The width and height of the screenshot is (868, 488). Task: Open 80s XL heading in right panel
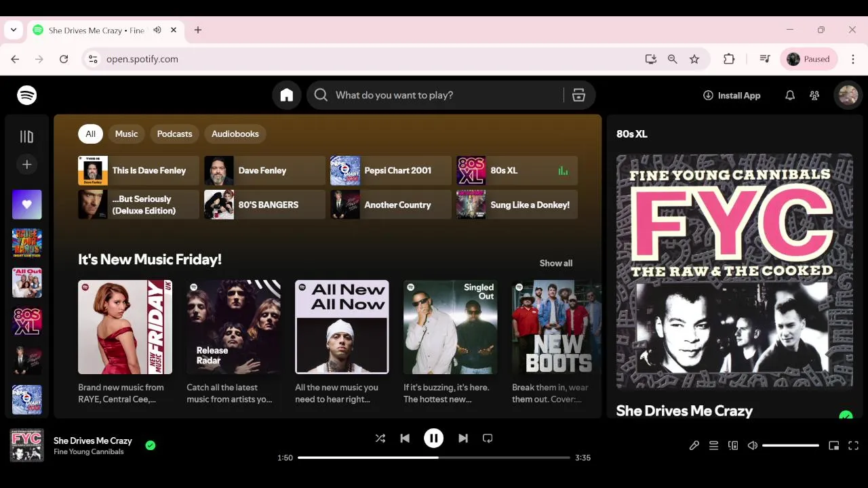point(632,134)
